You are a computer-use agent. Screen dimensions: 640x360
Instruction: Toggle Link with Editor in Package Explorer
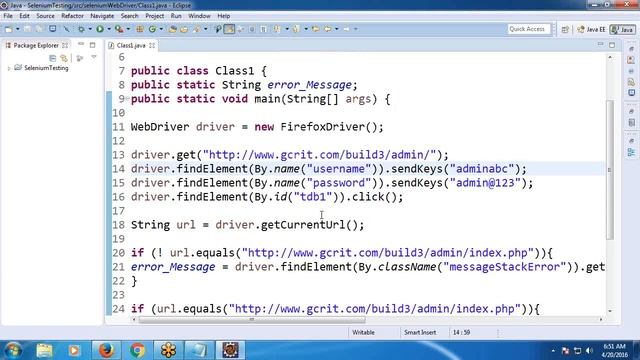click(64, 58)
